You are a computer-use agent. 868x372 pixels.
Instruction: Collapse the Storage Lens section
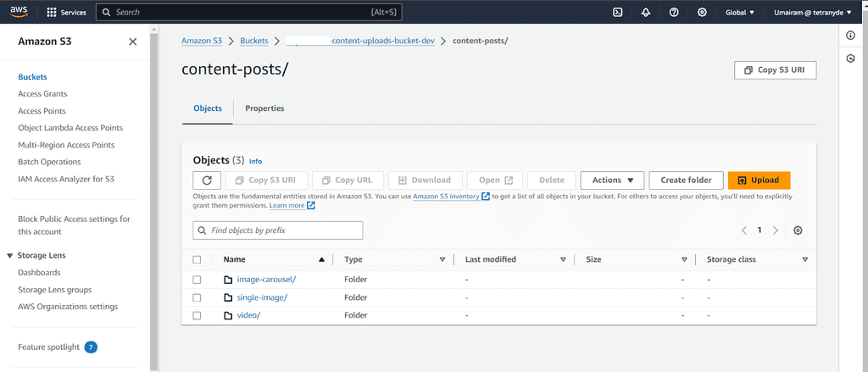(10, 255)
